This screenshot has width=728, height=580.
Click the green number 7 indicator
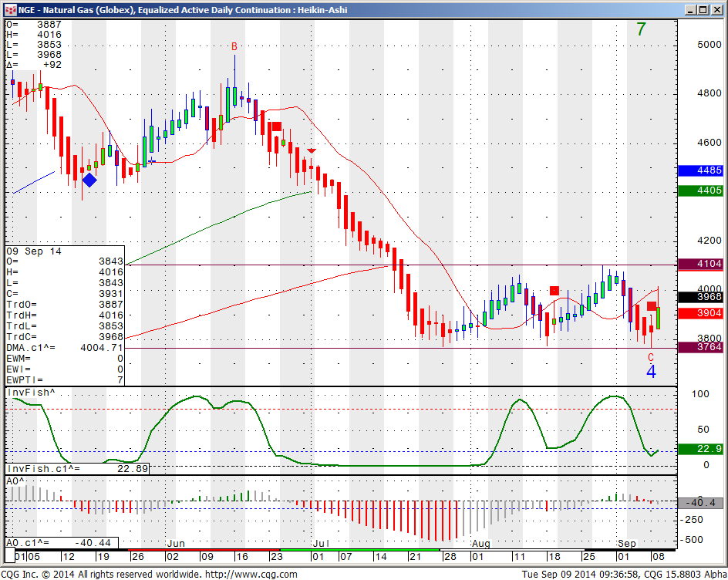[x=641, y=30]
